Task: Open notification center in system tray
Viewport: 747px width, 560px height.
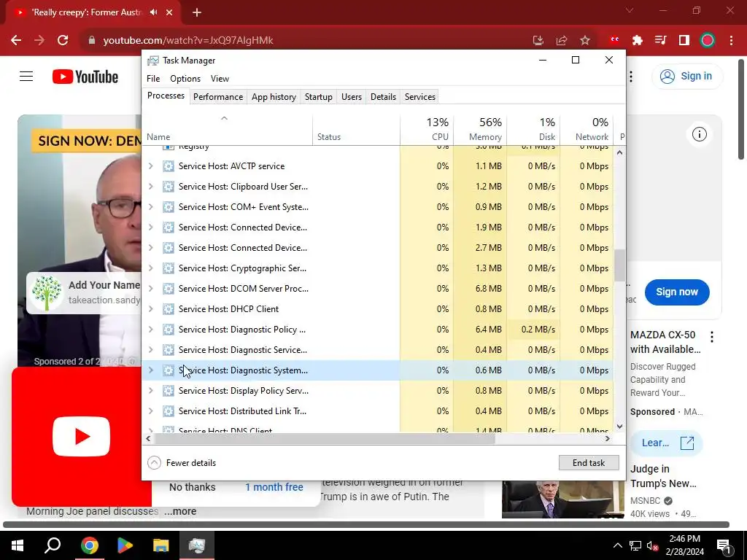Action: coord(724,545)
